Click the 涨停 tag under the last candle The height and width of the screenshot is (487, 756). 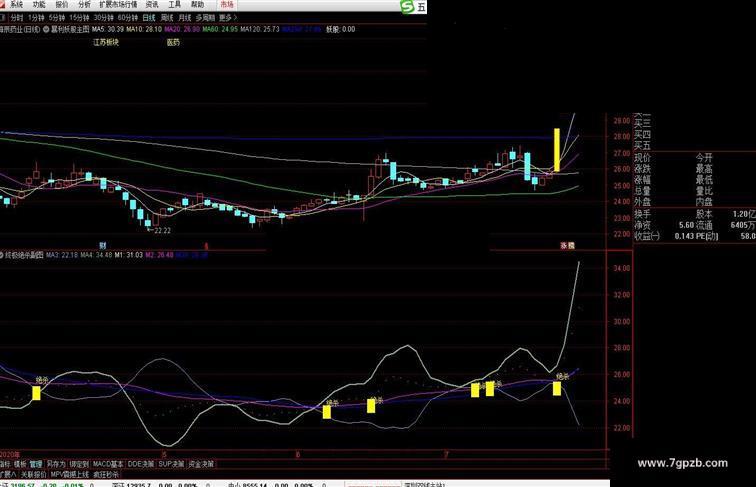pos(567,245)
